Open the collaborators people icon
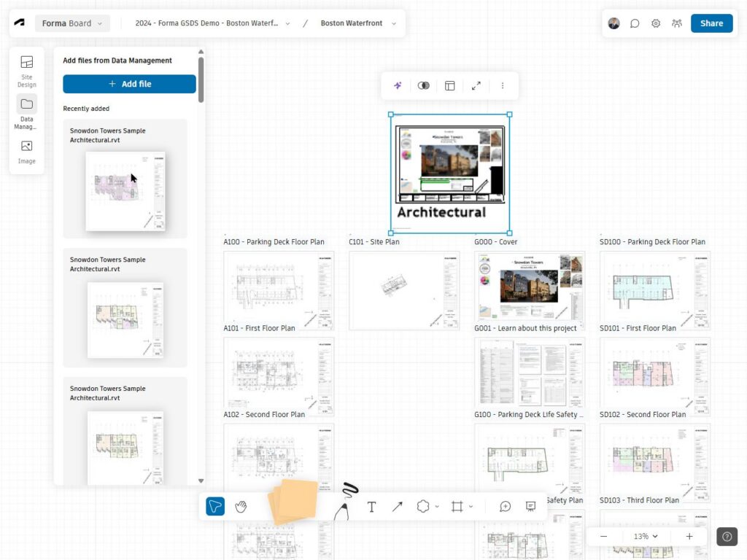The height and width of the screenshot is (560, 747). [x=677, y=23]
